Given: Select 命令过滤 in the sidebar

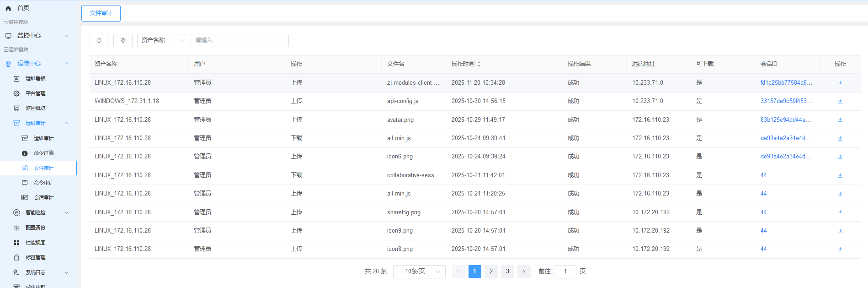Looking at the screenshot, I should tap(43, 153).
